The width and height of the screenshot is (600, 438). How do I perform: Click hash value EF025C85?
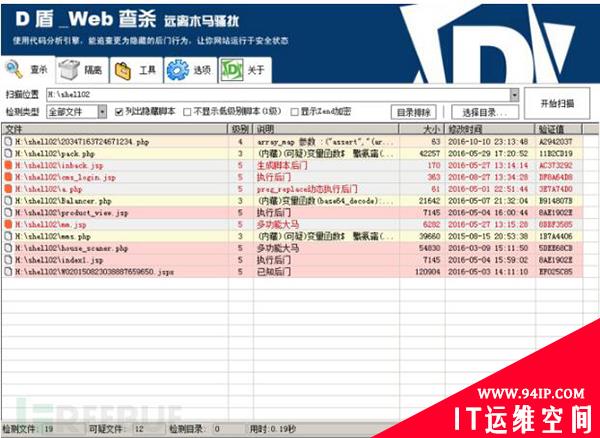click(x=556, y=272)
